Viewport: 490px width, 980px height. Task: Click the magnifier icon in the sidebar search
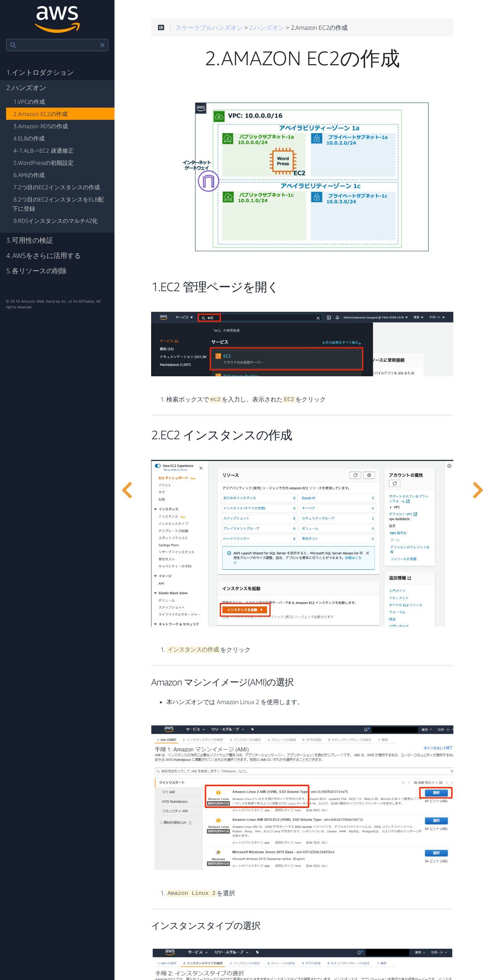point(13,45)
